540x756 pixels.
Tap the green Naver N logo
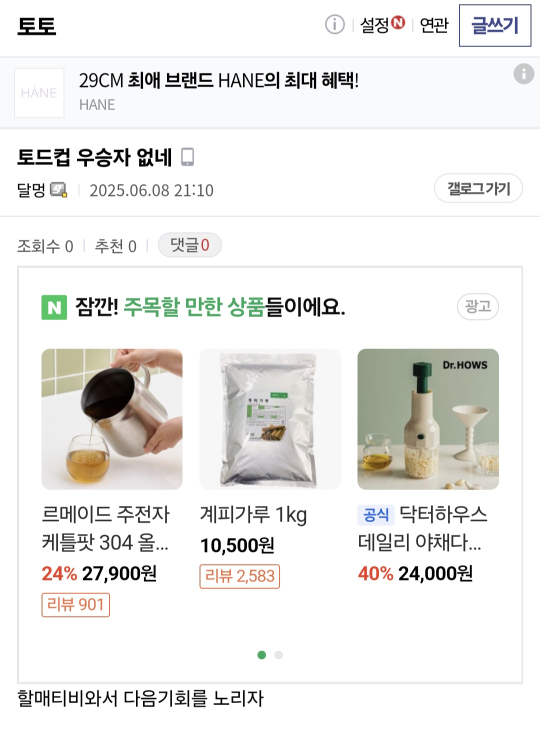coord(54,307)
